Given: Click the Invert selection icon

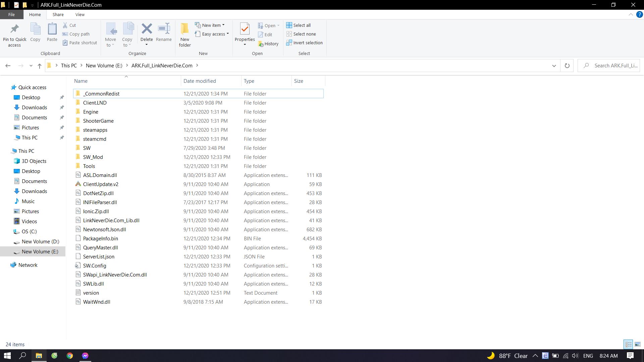Looking at the screenshot, I should point(289,43).
